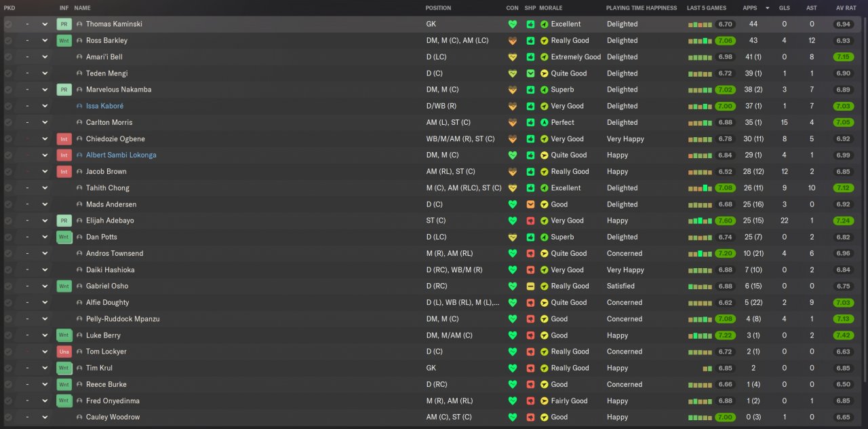Click the sharpness icon for Cauley Woodrow

530,417
